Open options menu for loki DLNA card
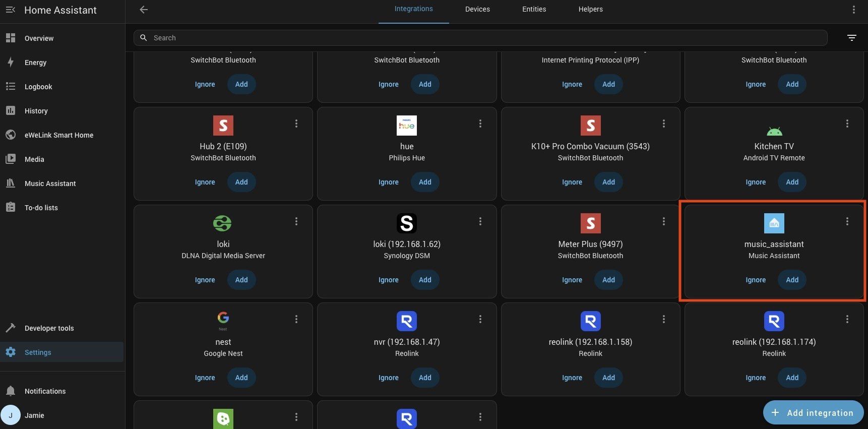This screenshot has width=868, height=429. tap(296, 221)
